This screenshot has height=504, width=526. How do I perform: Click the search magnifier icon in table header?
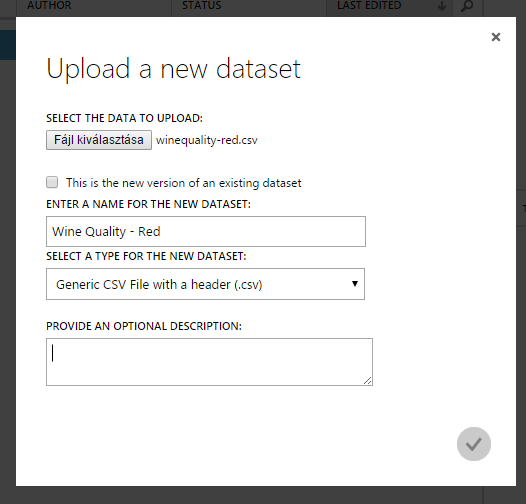[467, 6]
